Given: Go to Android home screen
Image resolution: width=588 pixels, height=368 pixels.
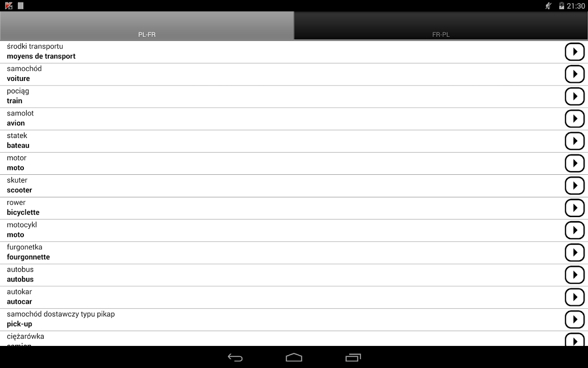Looking at the screenshot, I should pyautogui.click(x=294, y=357).
